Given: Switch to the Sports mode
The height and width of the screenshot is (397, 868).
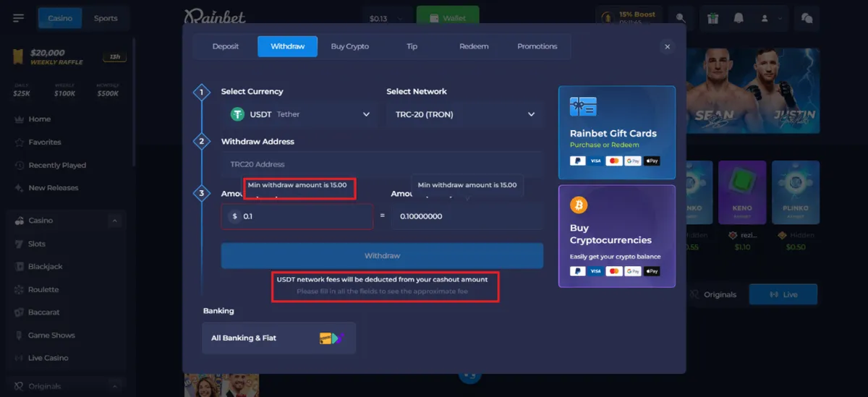Looking at the screenshot, I should (106, 18).
